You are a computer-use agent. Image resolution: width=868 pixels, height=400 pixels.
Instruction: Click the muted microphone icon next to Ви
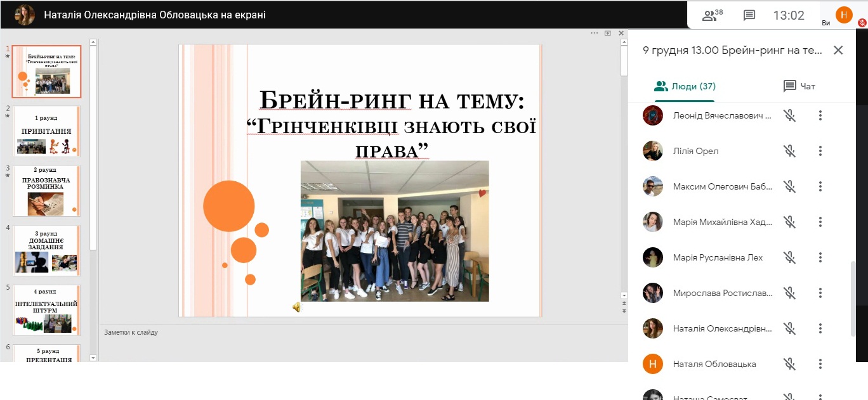click(862, 22)
